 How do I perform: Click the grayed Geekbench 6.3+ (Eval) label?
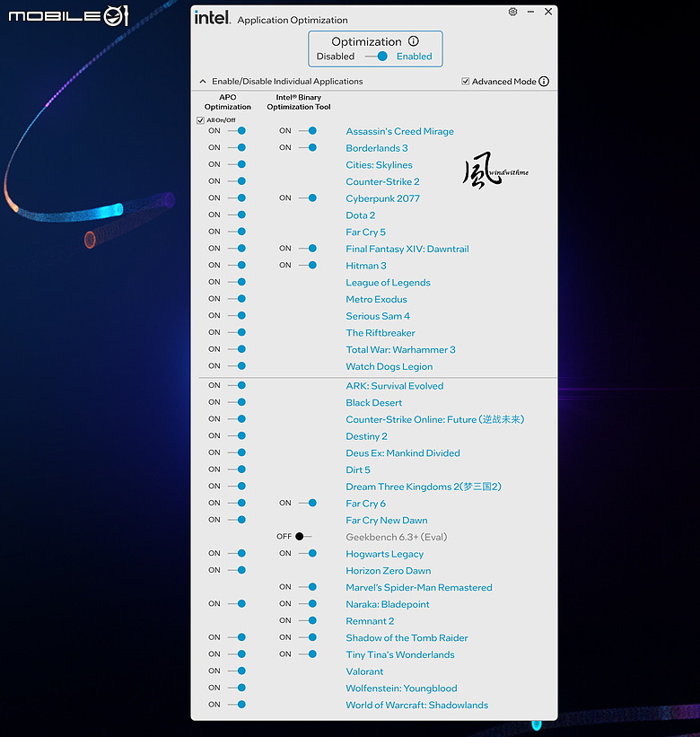(x=397, y=537)
